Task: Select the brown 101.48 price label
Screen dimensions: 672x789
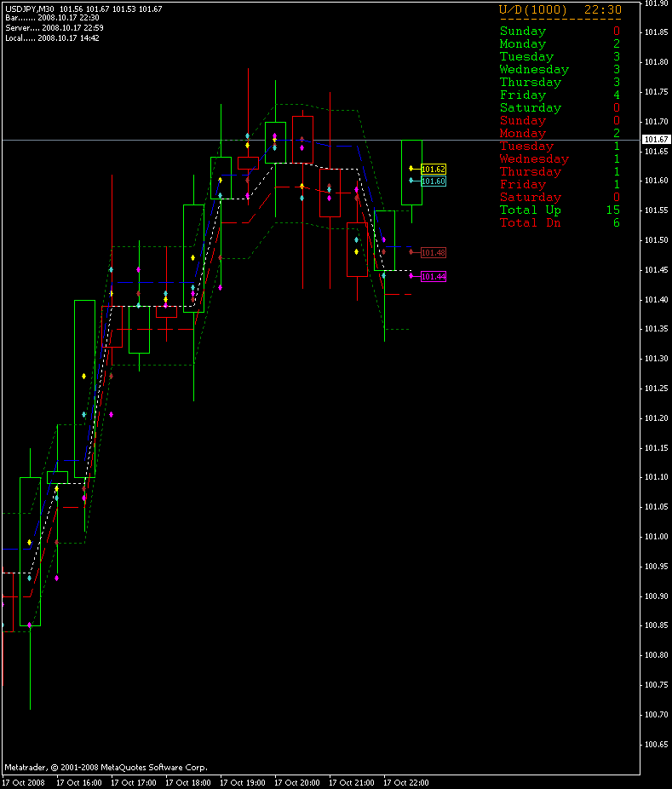Action: [433, 252]
